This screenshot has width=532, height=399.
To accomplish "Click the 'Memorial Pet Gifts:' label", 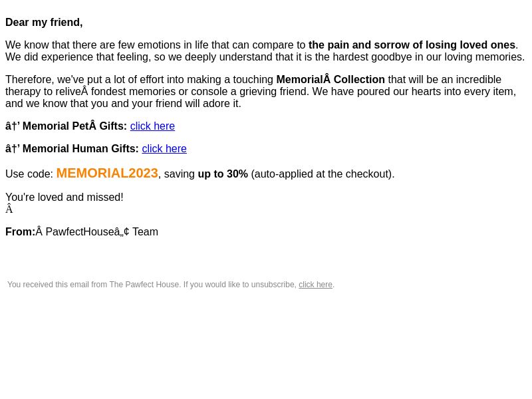I will (x=74, y=126).
